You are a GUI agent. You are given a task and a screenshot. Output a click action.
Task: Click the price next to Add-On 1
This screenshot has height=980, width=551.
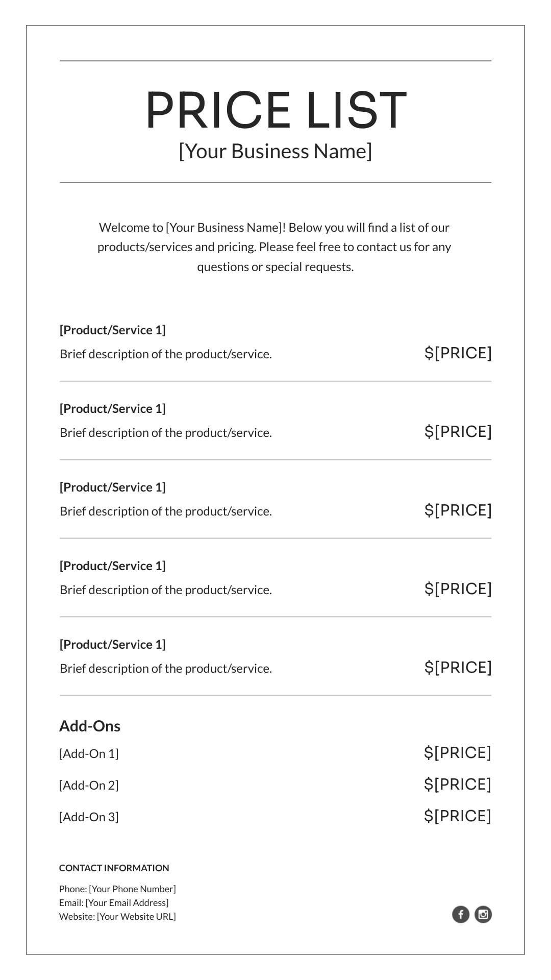click(x=458, y=752)
